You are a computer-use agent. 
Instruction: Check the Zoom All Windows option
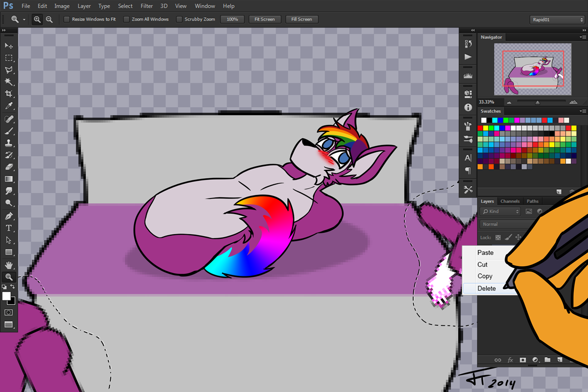(x=126, y=20)
